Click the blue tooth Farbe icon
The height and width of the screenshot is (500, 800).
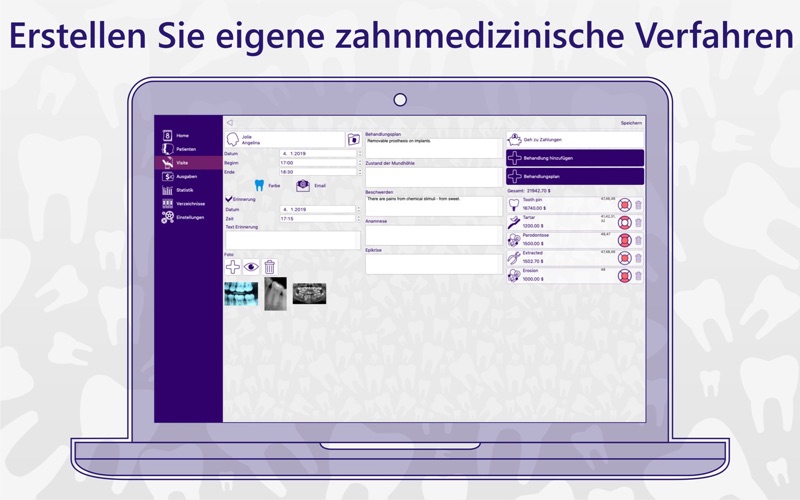pos(259,185)
